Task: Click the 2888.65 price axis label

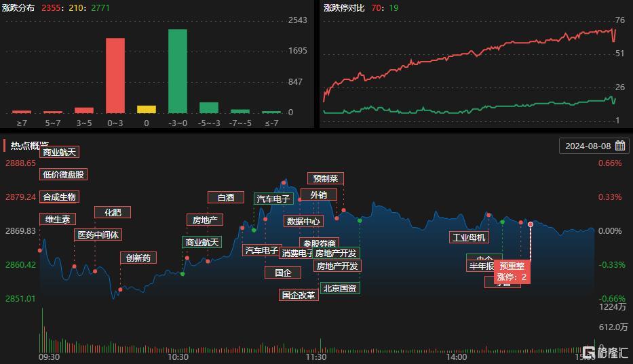Action: tap(20, 163)
